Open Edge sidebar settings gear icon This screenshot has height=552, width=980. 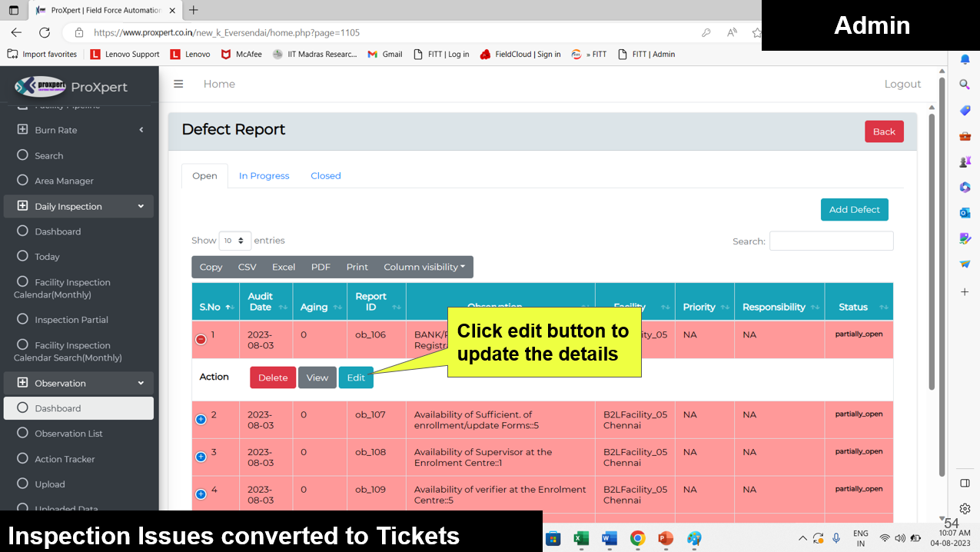[965, 508]
